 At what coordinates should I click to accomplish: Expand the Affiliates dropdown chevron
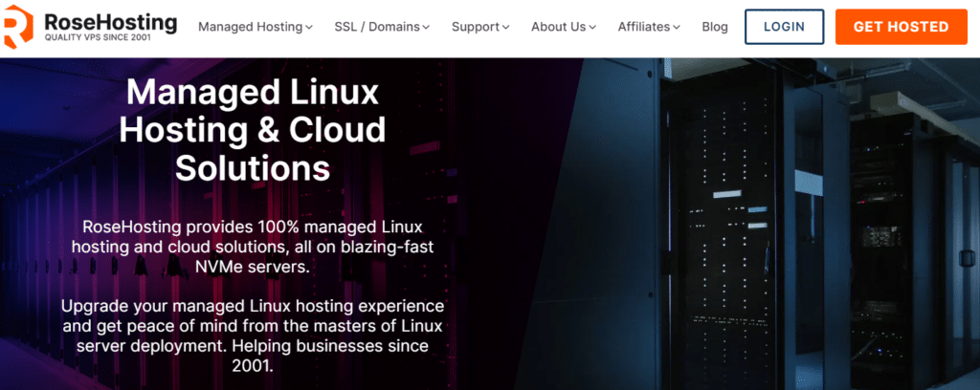677,28
